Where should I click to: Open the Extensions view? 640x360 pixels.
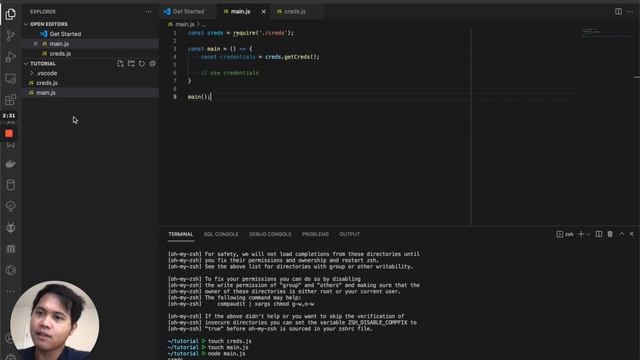(x=11, y=100)
